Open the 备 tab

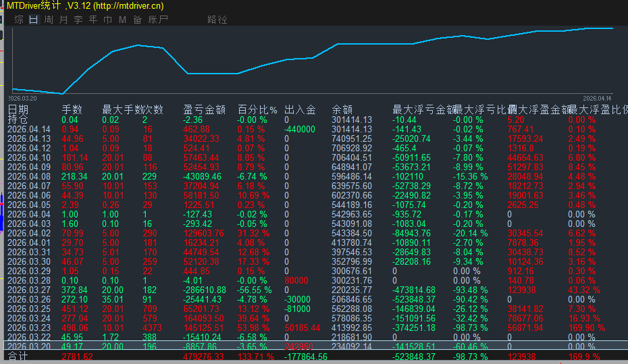[137, 20]
